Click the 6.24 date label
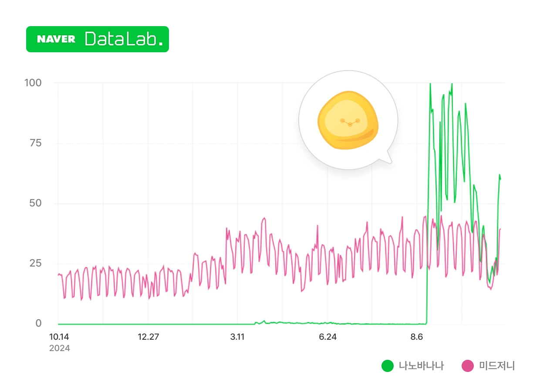Screen dimensions: 540x392 tap(328, 337)
